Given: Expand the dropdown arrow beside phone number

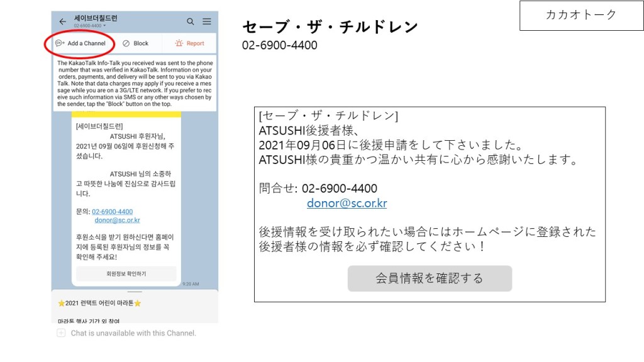Looking at the screenshot, I should click(105, 26).
